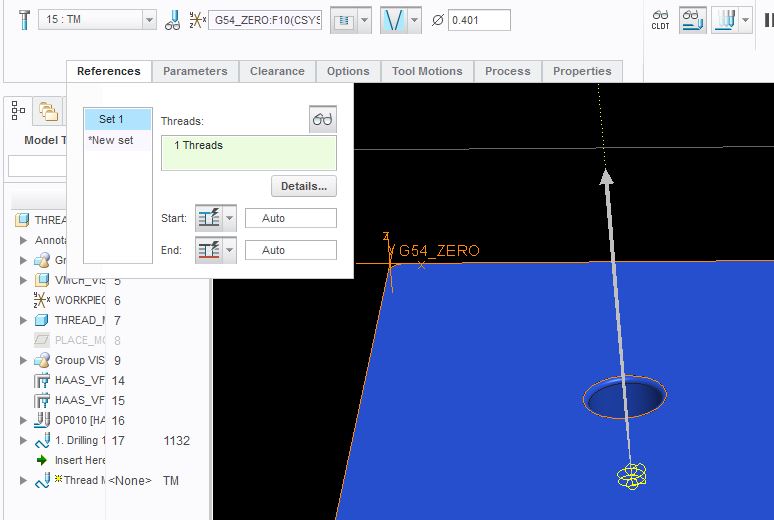Click the CLDT display icon
This screenshot has height=520, width=774.
pyautogui.click(x=660, y=20)
